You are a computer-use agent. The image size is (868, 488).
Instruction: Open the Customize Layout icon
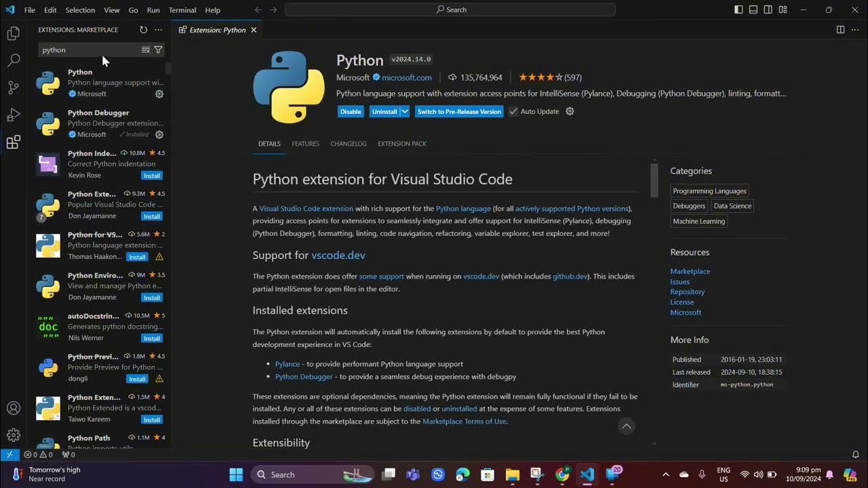(783, 9)
